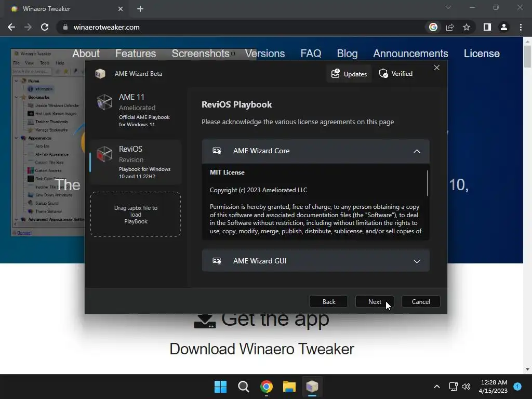This screenshot has height=399, width=532.
Task: Click the license text scrollbar thumb
Action: 427,183
